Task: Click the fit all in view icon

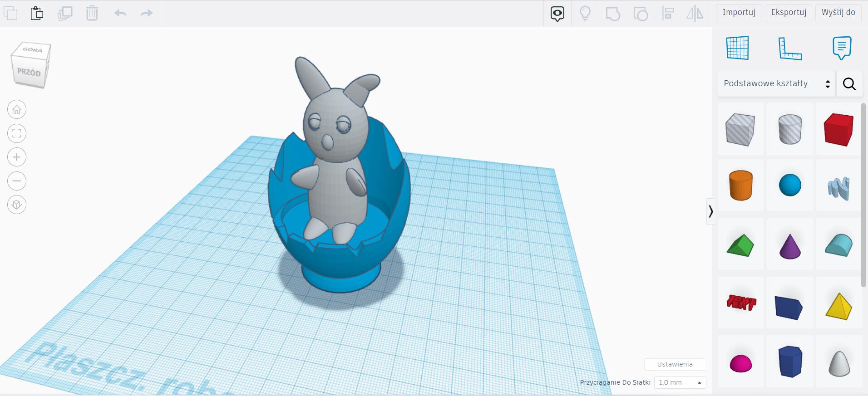Action: tap(17, 133)
